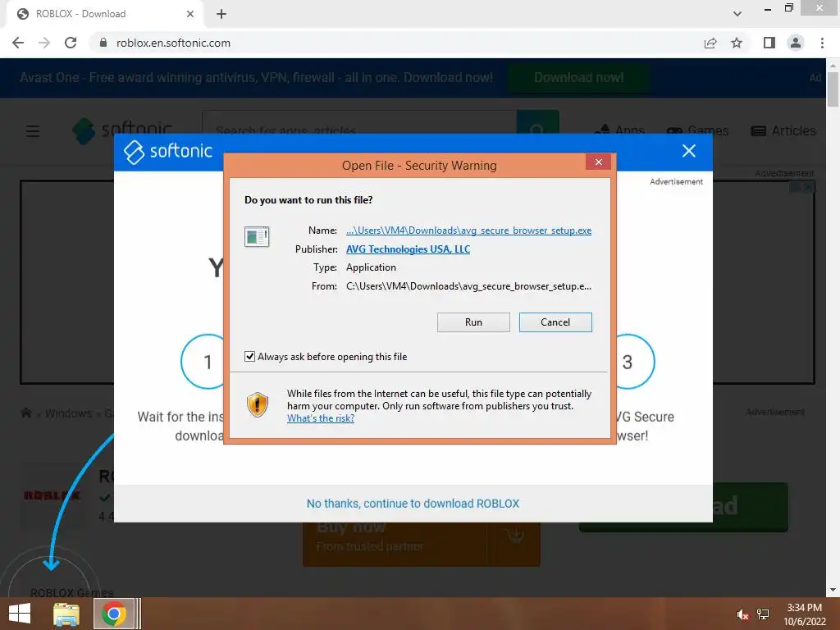Click the application file icon in dialog
This screenshot has height=630, width=840.
click(257, 236)
